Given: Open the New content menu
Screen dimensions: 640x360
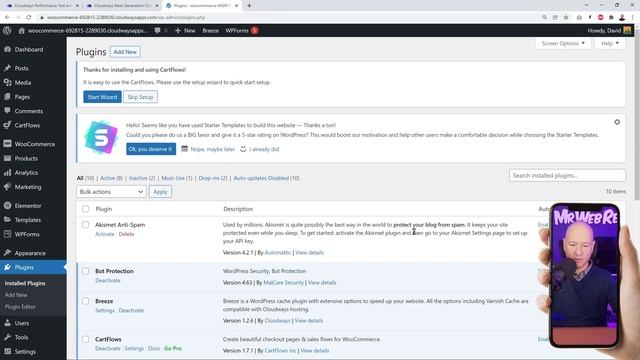Looking at the screenshot, I should (185, 31).
